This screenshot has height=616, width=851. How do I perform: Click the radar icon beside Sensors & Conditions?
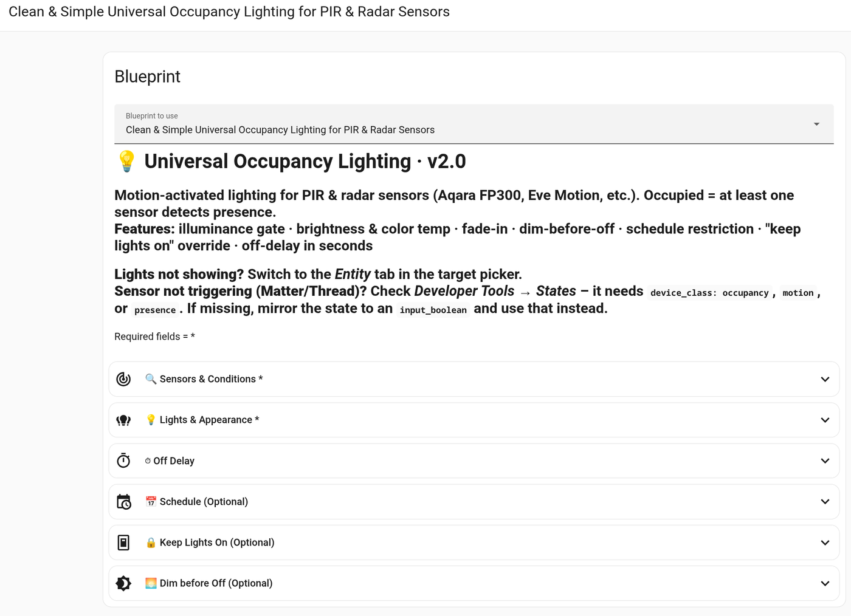click(123, 379)
